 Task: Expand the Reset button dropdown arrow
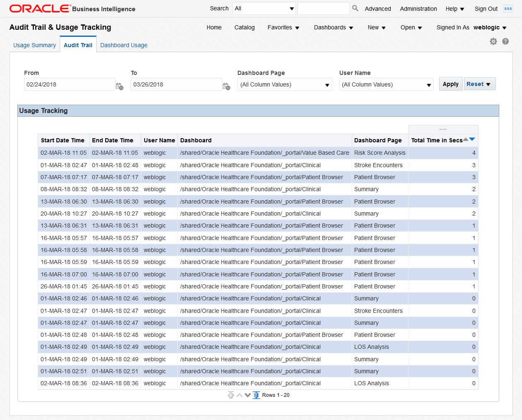tap(487, 84)
